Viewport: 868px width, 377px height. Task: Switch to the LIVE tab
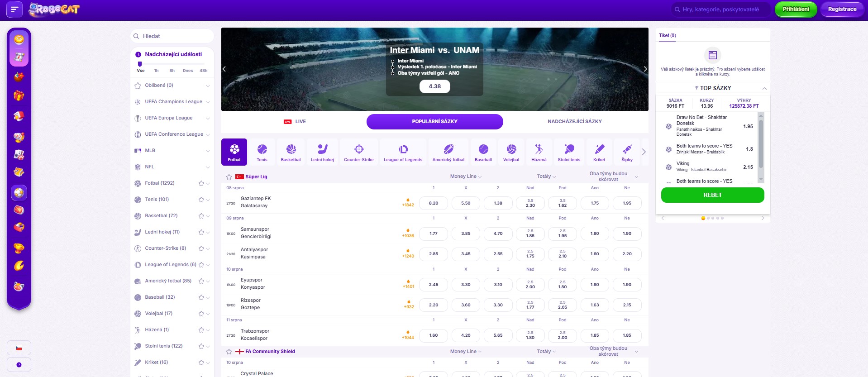tap(295, 122)
